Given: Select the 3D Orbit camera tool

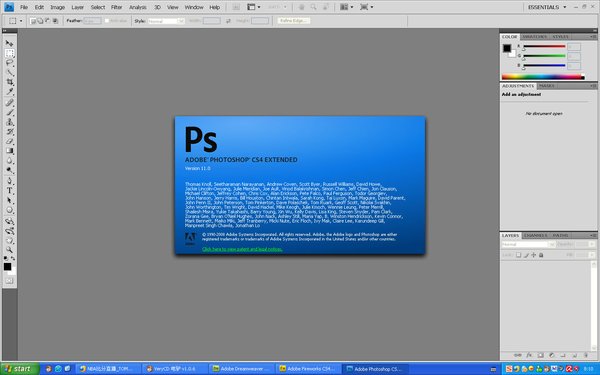Looking at the screenshot, I should pyautogui.click(x=10, y=231).
